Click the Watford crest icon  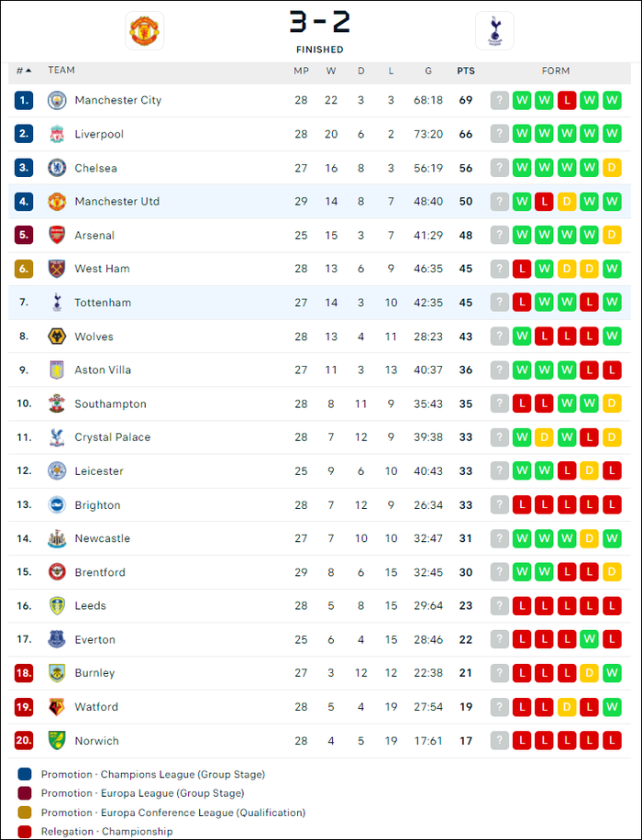(x=57, y=707)
